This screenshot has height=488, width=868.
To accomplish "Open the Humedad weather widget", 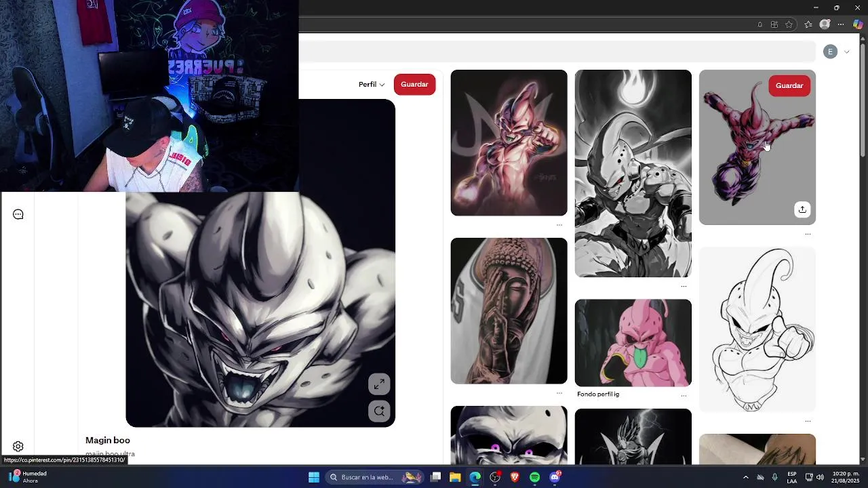I will [27, 477].
